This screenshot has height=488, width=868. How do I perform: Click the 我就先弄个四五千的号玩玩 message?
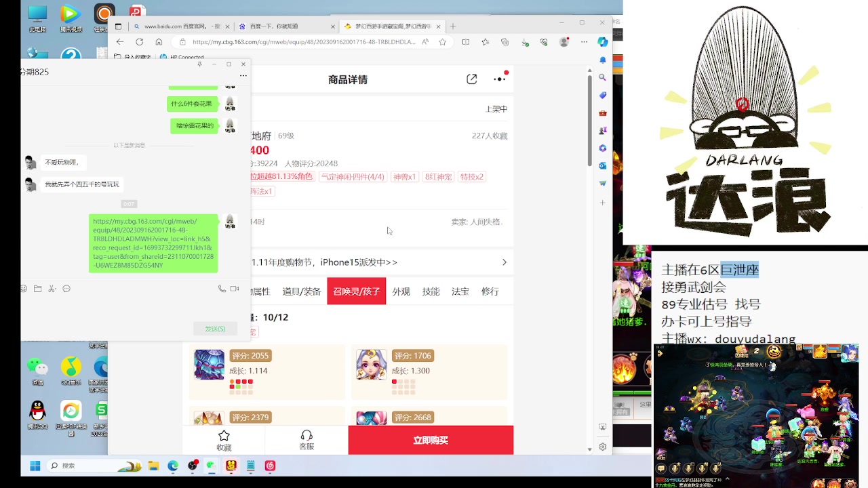click(x=82, y=184)
